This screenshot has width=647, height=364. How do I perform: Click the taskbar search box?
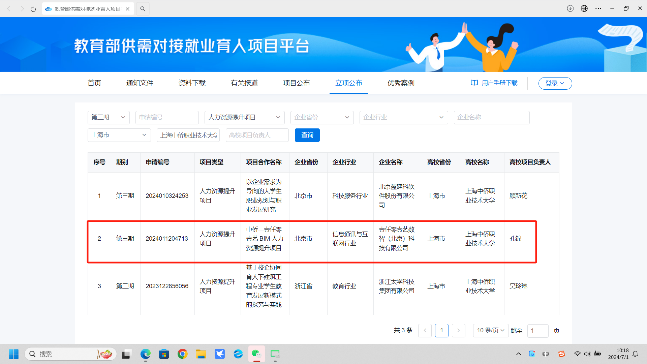coord(70,354)
